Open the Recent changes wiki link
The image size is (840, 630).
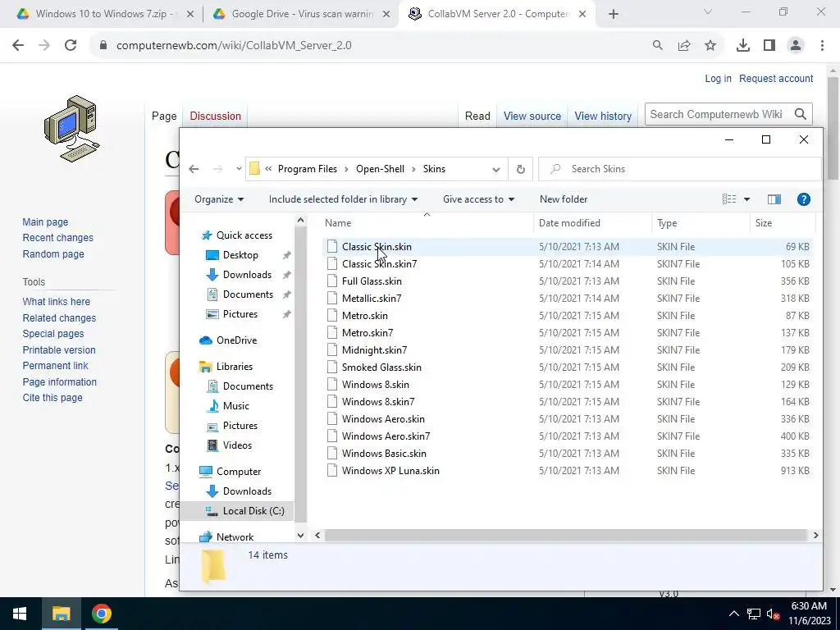click(58, 238)
